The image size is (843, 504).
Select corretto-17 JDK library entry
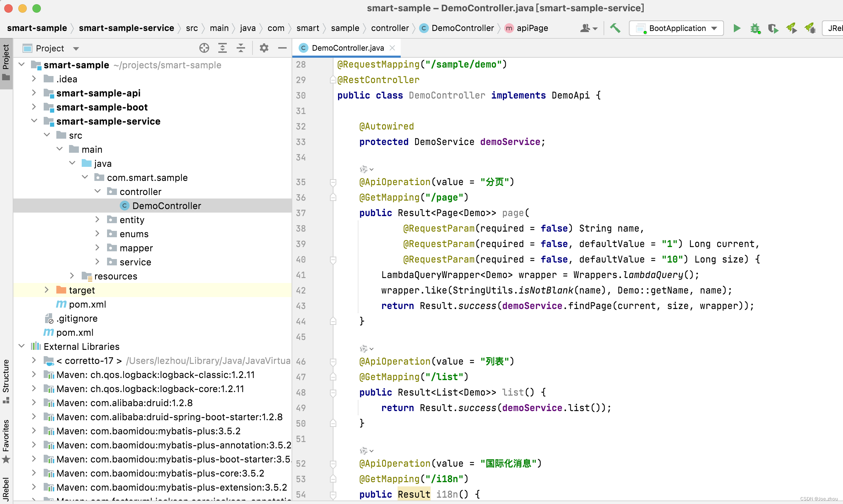coord(89,360)
